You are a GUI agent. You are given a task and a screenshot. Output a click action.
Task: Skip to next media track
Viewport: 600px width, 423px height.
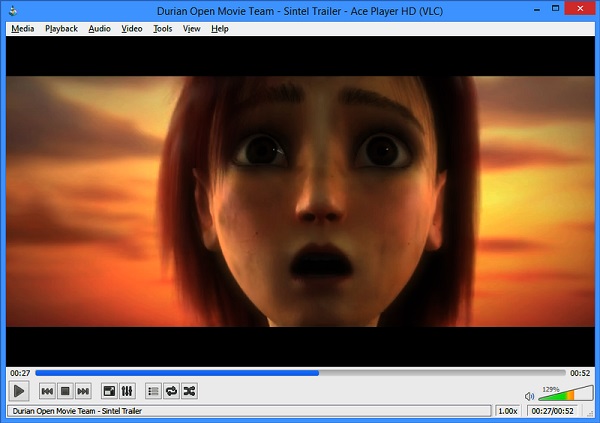[x=84, y=391]
